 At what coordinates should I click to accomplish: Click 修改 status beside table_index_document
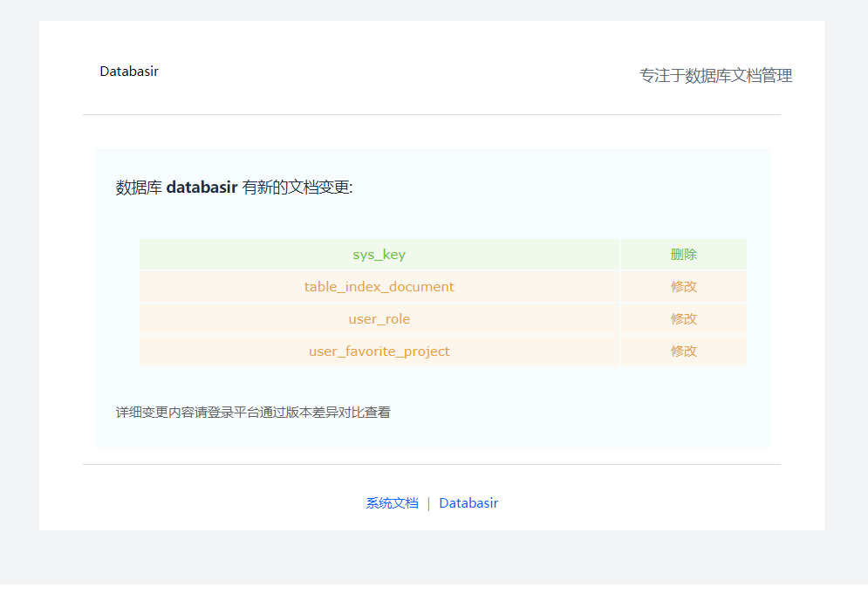tap(683, 287)
